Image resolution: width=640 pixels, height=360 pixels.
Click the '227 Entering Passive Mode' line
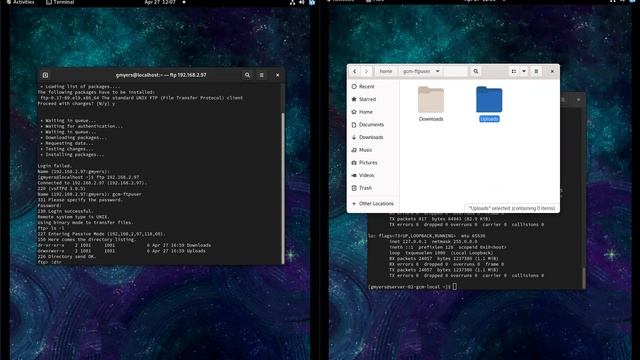tap(102, 234)
